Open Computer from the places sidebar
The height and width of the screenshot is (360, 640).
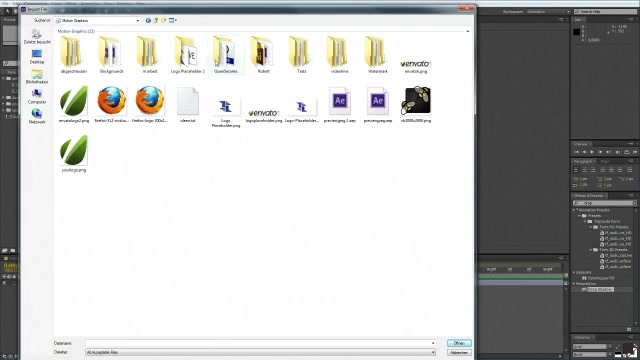coord(37,97)
